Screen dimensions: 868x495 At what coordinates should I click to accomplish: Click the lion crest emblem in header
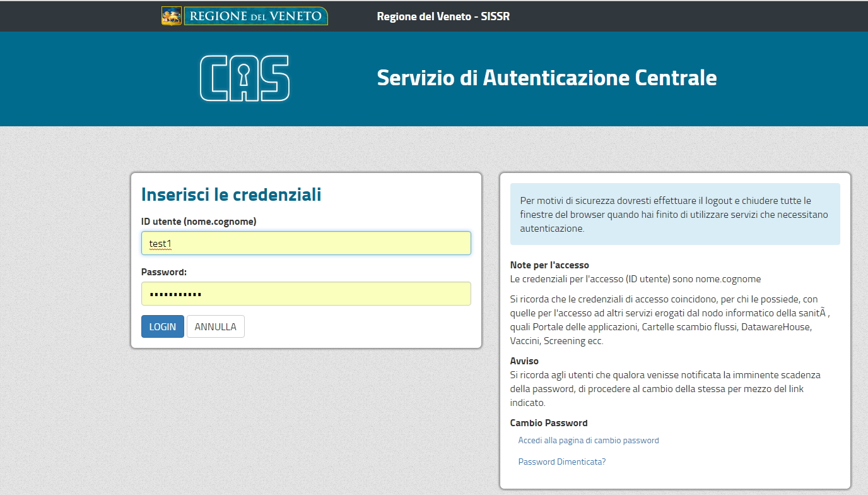(x=171, y=16)
